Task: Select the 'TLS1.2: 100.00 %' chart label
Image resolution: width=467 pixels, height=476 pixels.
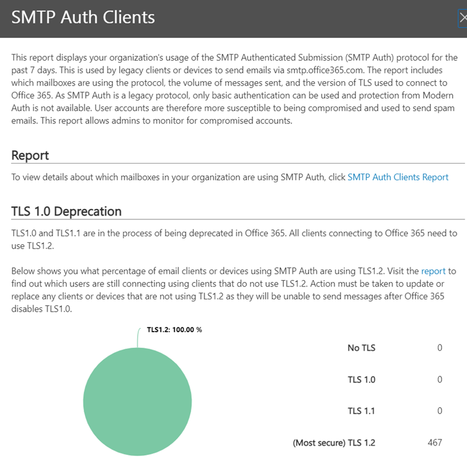Action: (174, 330)
